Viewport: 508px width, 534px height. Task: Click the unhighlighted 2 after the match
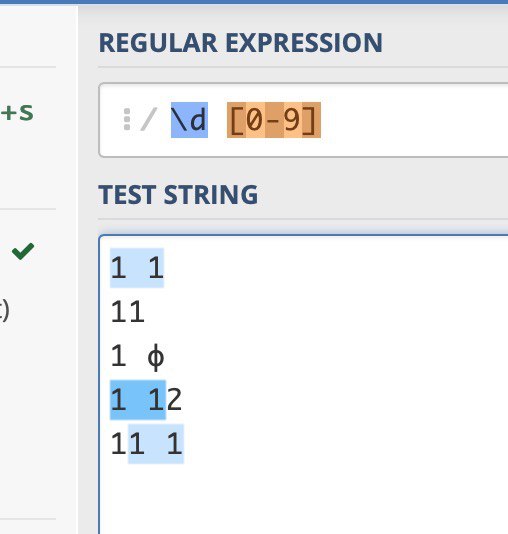[x=174, y=400]
